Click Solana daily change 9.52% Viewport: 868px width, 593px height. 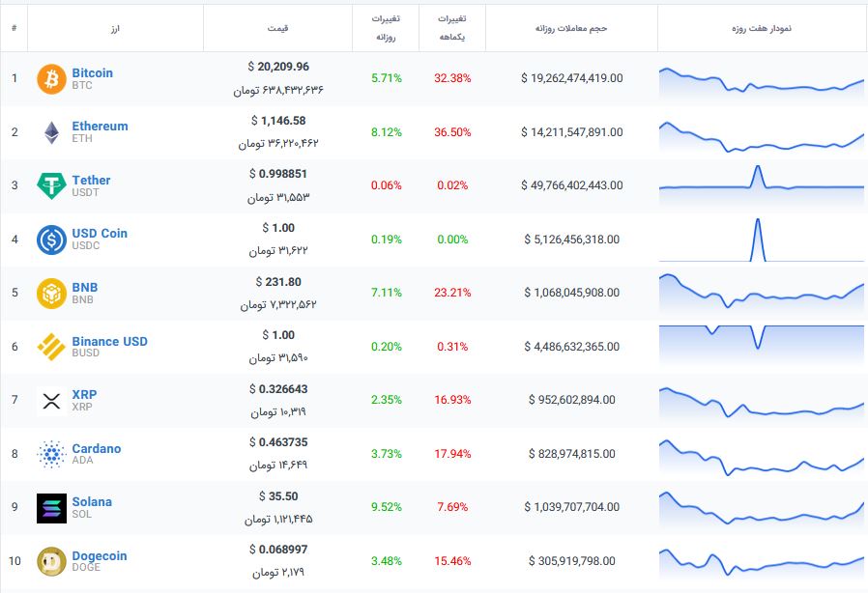[x=387, y=507]
